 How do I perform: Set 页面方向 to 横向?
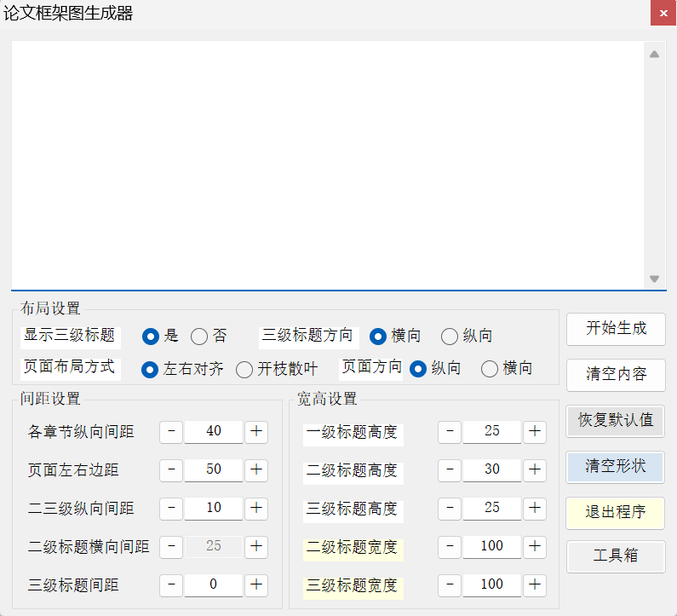[x=490, y=369]
